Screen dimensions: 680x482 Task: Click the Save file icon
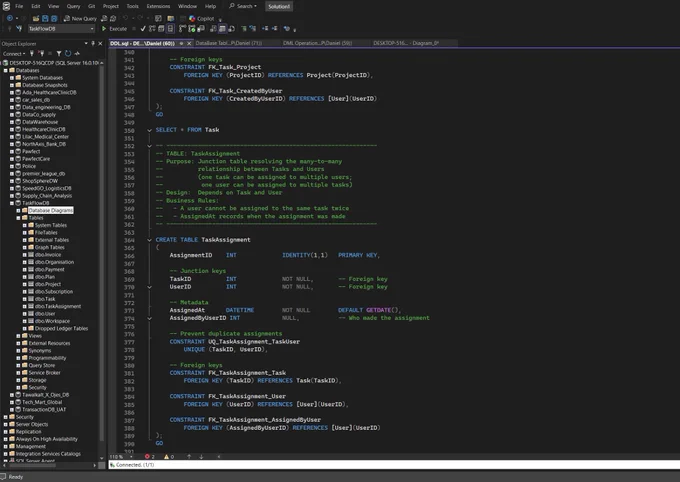coord(45,19)
